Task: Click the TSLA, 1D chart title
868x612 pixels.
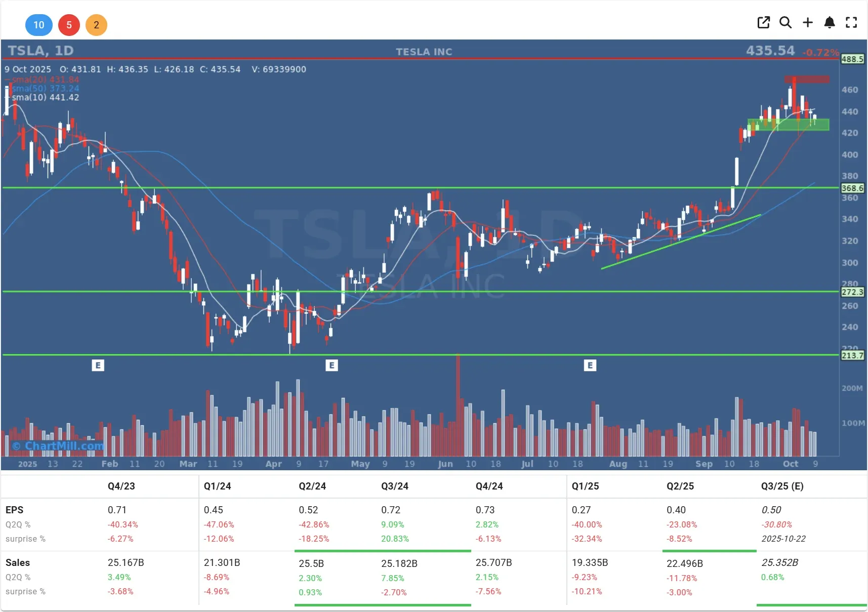Action: point(41,51)
